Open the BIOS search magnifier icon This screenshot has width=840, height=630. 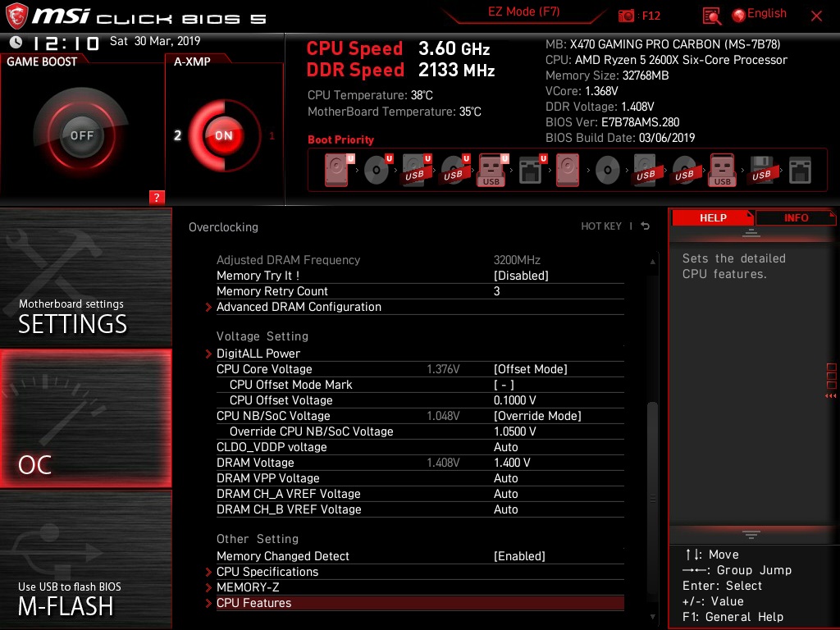711,16
